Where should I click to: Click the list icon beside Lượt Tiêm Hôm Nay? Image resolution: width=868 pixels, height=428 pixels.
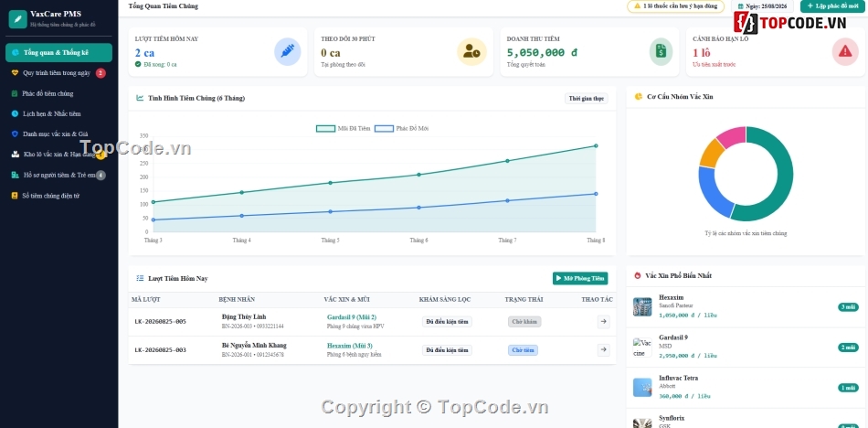[140, 278]
